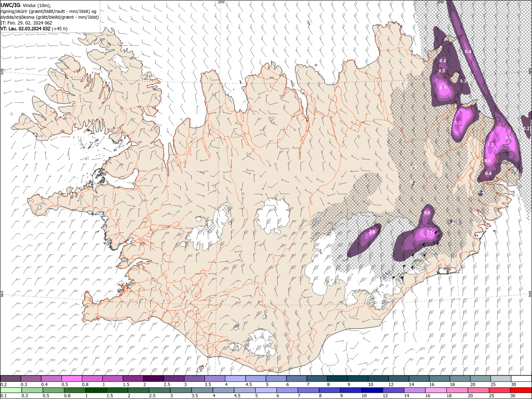532x399 pixels.
Task: Click the '3.5' label in the upper legend row
Action: pos(207,384)
